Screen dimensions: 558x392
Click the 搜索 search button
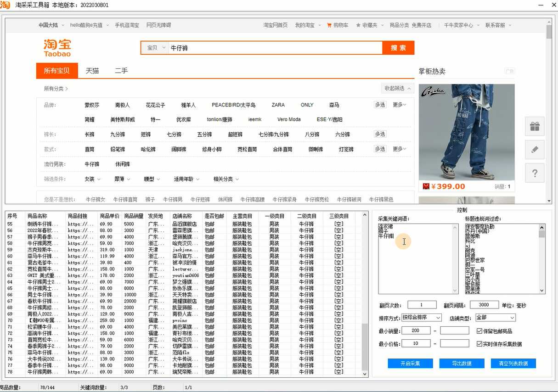398,47
